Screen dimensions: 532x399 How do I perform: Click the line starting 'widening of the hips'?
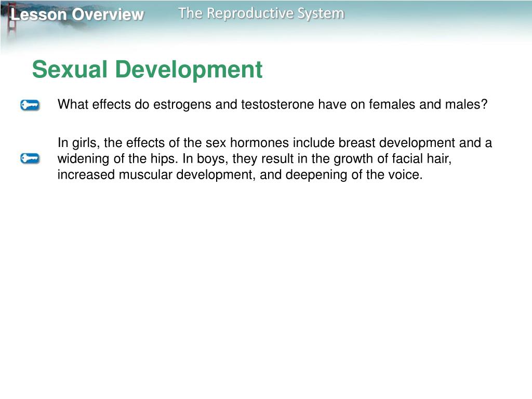[x=255, y=158]
